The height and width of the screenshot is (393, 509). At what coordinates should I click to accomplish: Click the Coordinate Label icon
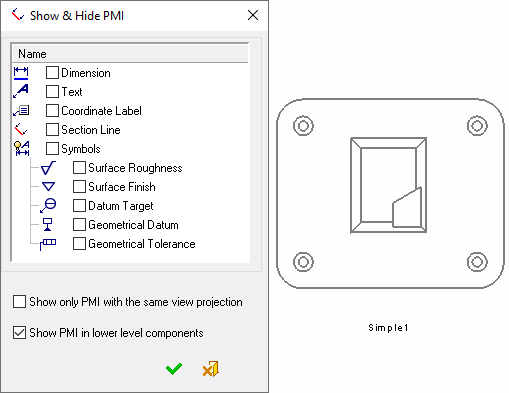tap(21, 111)
